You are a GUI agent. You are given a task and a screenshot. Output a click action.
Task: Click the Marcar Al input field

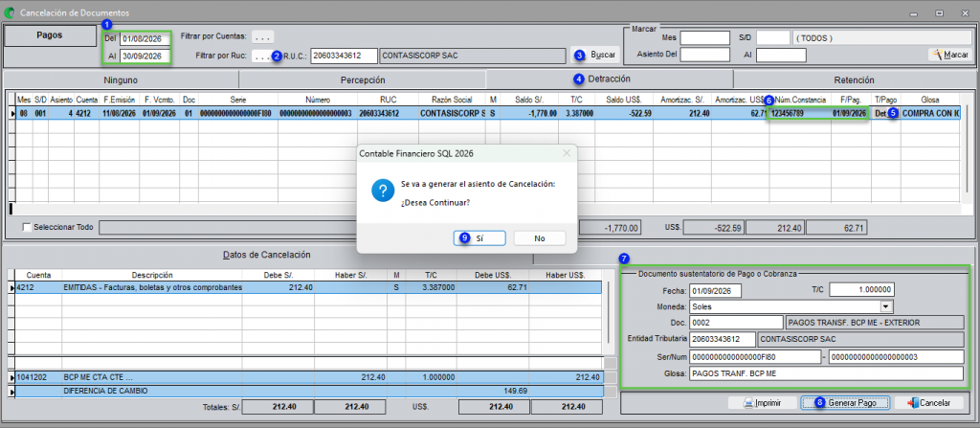click(x=781, y=56)
